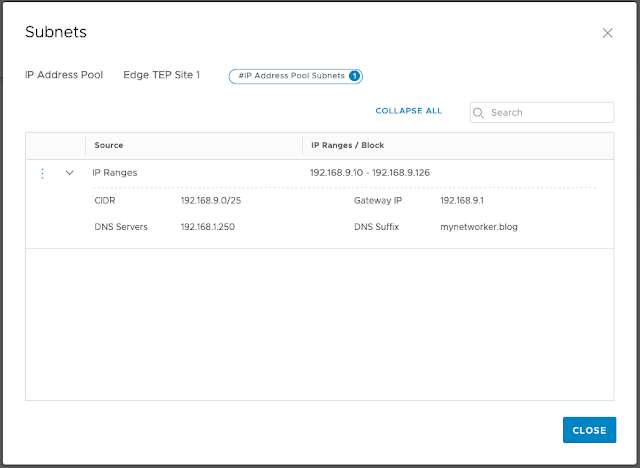Click the IP Address Pool label
640x468 pixels.
tap(64, 75)
